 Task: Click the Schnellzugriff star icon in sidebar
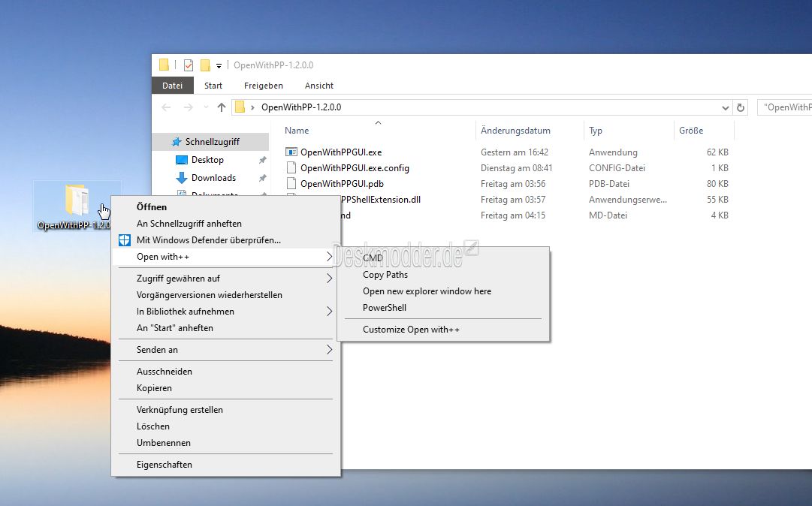(x=177, y=142)
